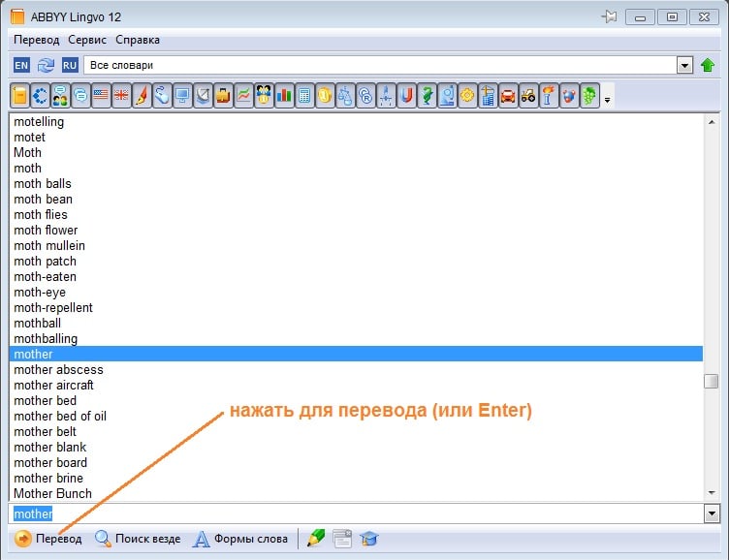Screen dimensions: 729x560
Task: Toggle the oil and gas torch dictionary
Action: [x=549, y=96]
